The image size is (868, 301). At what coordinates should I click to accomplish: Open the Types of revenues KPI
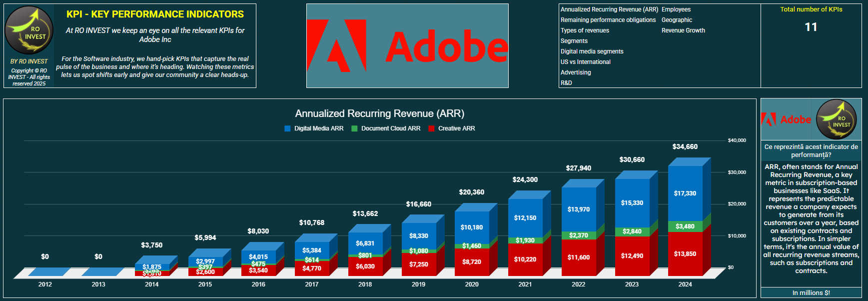(585, 30)
